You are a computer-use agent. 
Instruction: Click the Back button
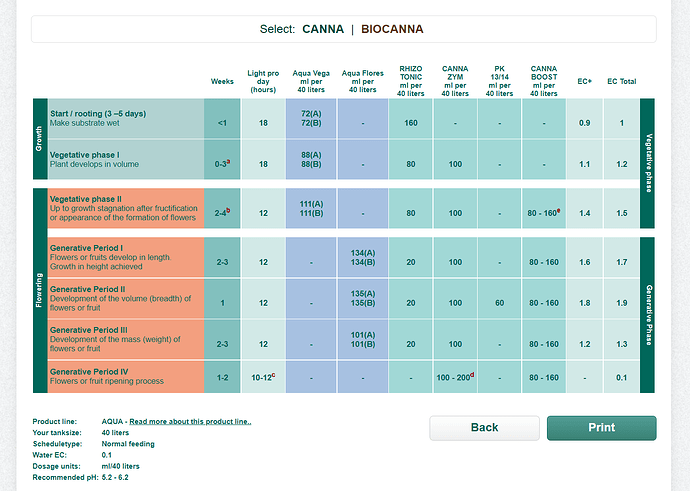[484, 428]
